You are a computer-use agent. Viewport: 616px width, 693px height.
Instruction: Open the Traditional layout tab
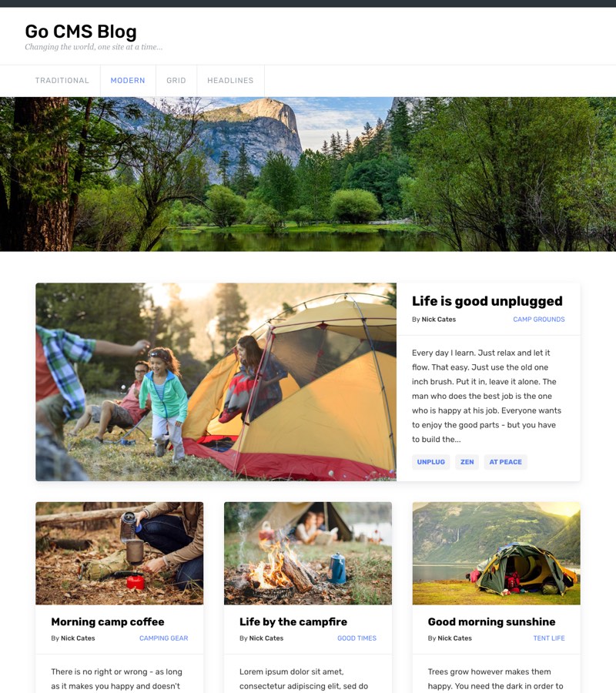(x=62, y=80)
